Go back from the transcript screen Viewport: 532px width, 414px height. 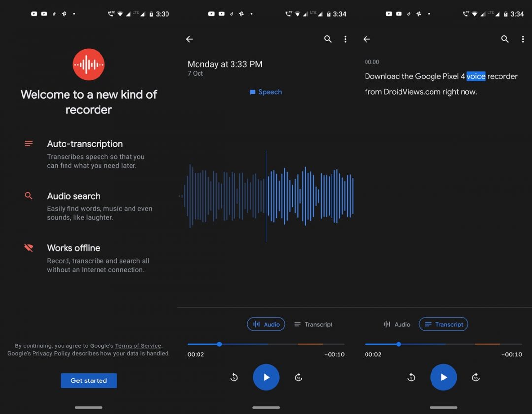point(367,39)
